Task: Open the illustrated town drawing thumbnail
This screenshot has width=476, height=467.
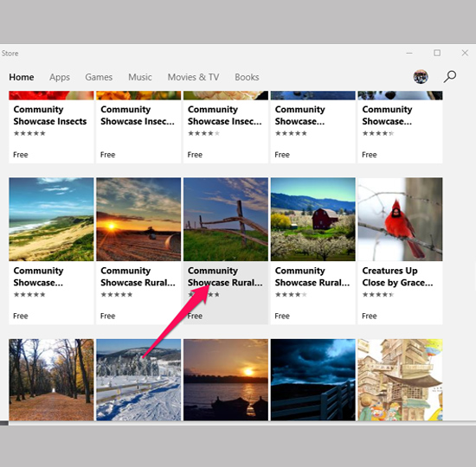Action: tap(400, 380)
